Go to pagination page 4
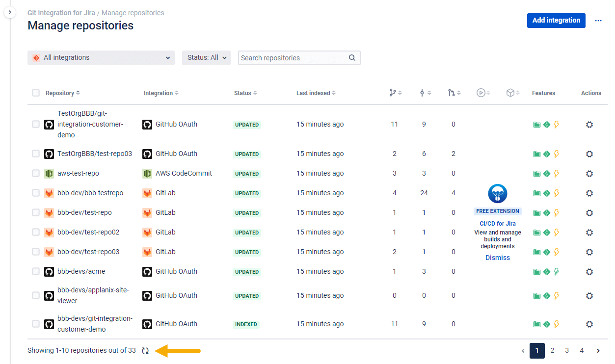Viewport: 615px width, 364px height. [582, 351]
